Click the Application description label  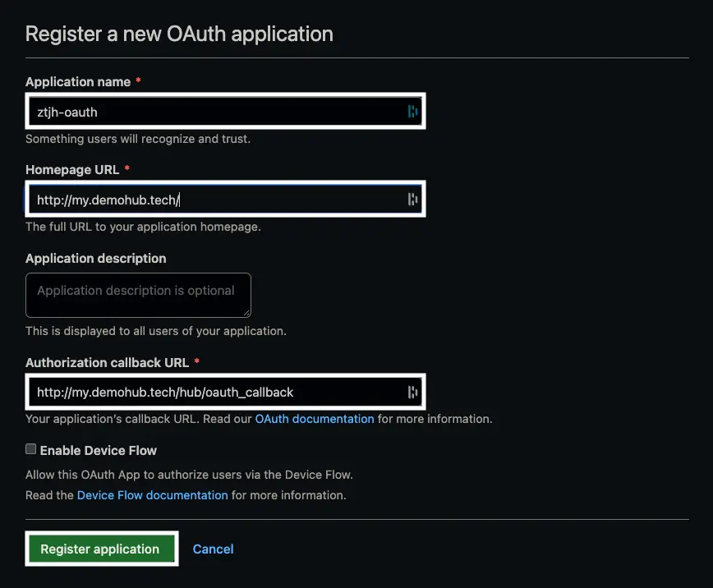[96, 259]
